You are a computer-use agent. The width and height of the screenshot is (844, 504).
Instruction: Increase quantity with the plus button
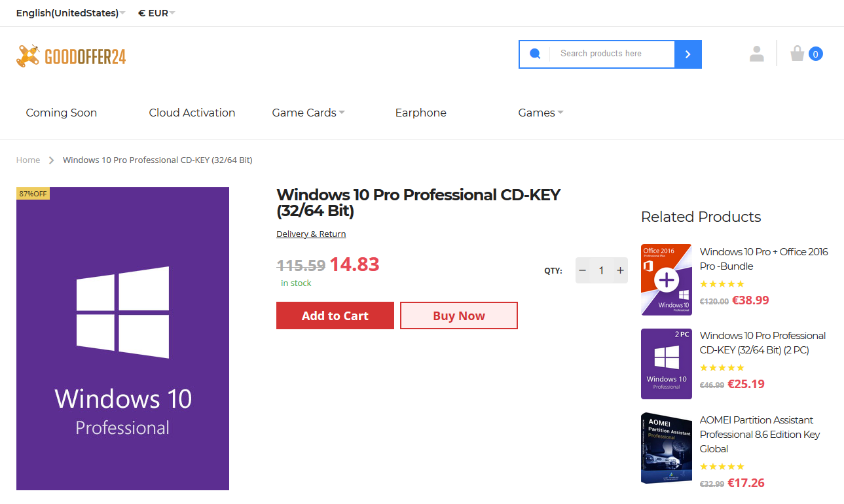pyautogui.click(x=620, y=270)
